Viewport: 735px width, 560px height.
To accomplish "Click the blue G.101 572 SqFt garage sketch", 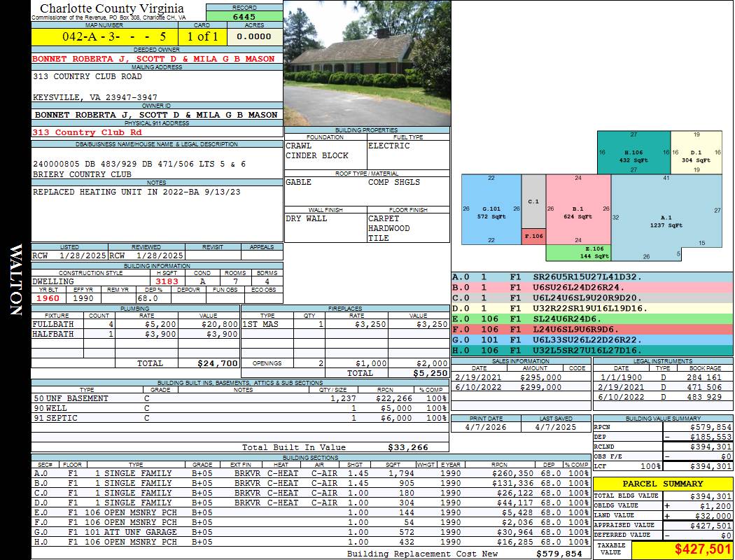I will [491, 212].
